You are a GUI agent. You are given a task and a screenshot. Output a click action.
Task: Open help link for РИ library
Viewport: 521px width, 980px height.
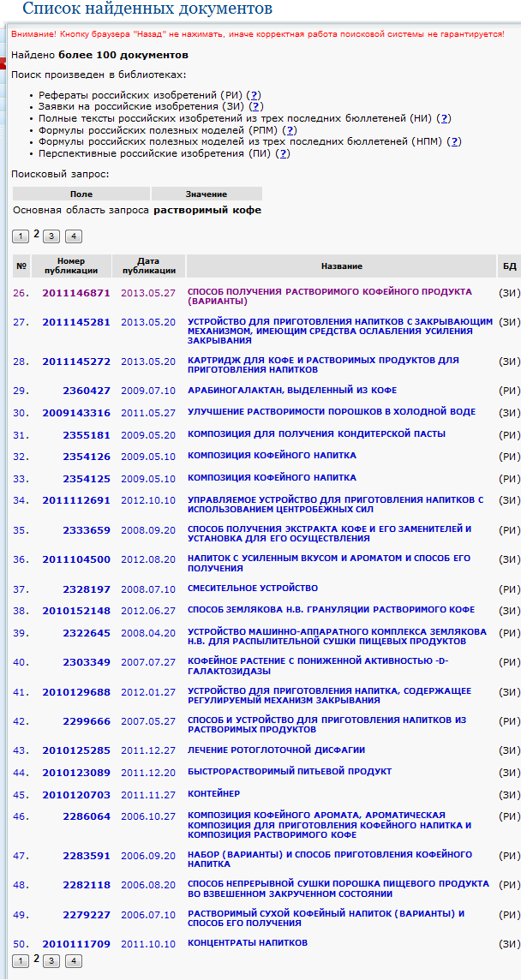[254, 95]
